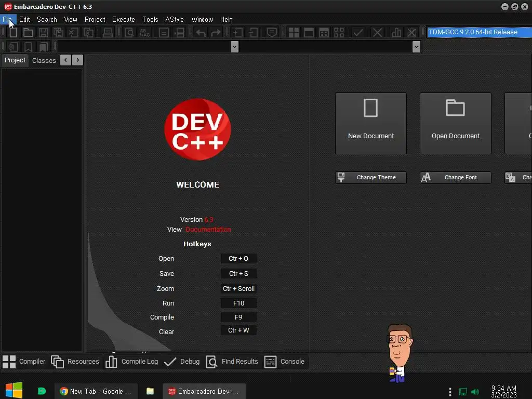
Task: Click the Stop execution X icon
Action: click(377, 33)
